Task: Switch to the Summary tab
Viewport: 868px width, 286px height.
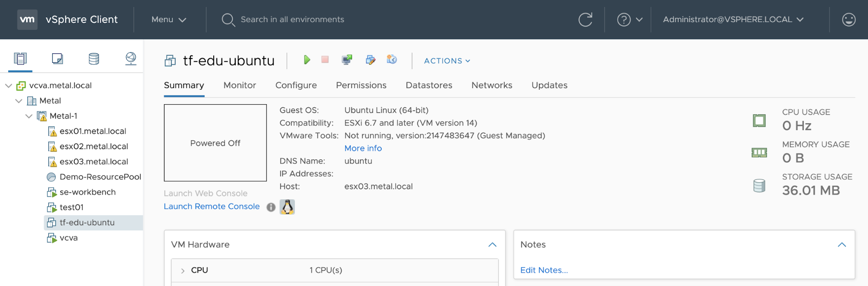Action: (184, 85)
